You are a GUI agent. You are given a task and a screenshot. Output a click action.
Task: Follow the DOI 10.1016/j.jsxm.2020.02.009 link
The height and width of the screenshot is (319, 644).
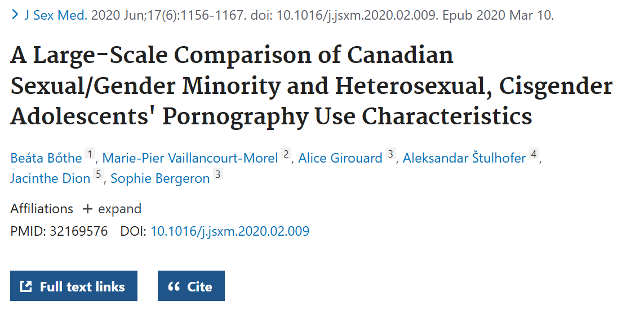(230, 231)
